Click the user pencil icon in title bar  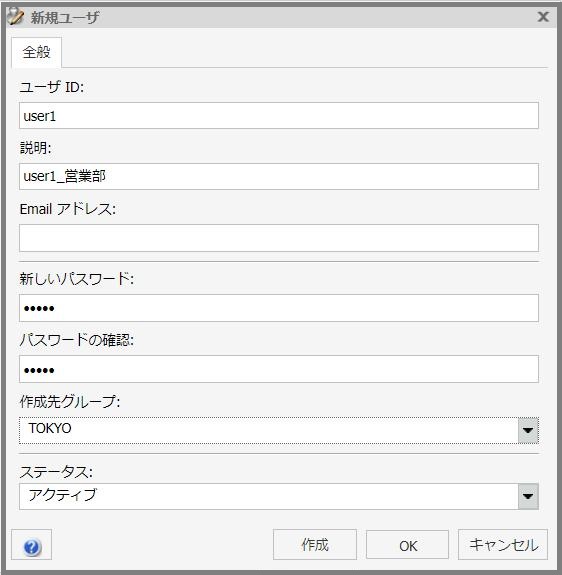click(16, 17)
